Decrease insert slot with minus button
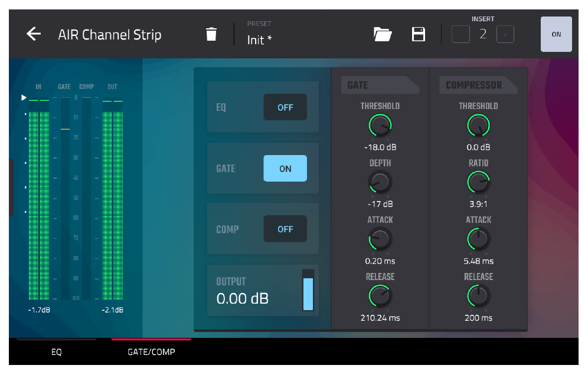588x375 pixels. click(x=460, y=34)
